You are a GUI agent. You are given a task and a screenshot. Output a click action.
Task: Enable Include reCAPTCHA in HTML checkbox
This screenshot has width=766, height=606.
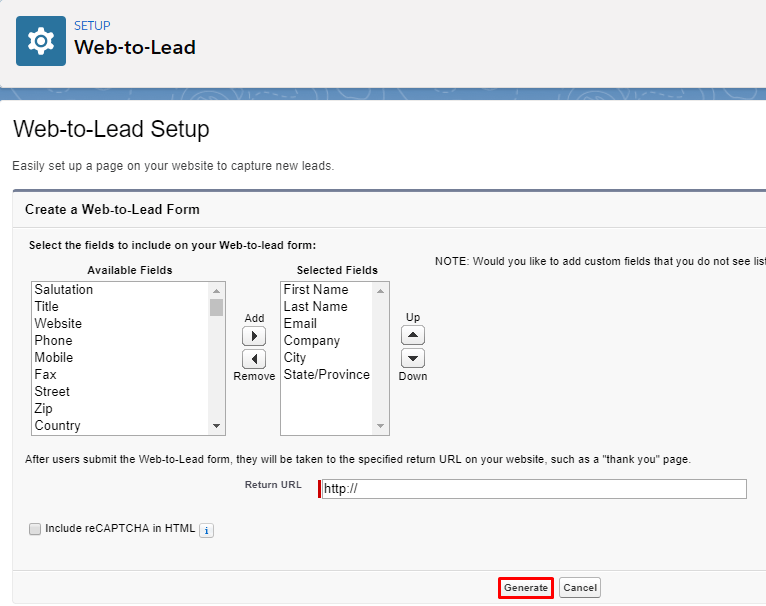pyautogui.click(x=35, y=529)
